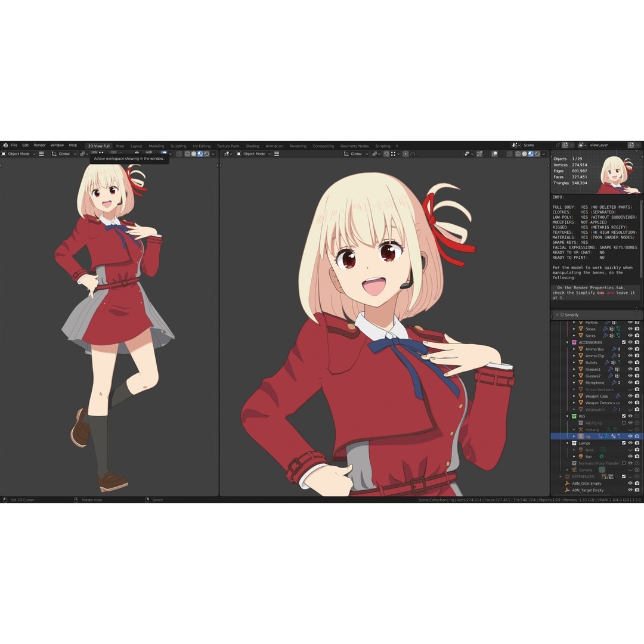The image size is (644, 644).
Task: Open the Render menu
Action: (39, 145)
